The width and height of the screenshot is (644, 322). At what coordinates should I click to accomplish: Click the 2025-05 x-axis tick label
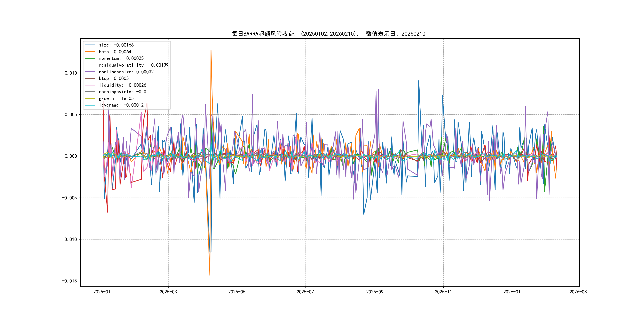tap(237, 292)
